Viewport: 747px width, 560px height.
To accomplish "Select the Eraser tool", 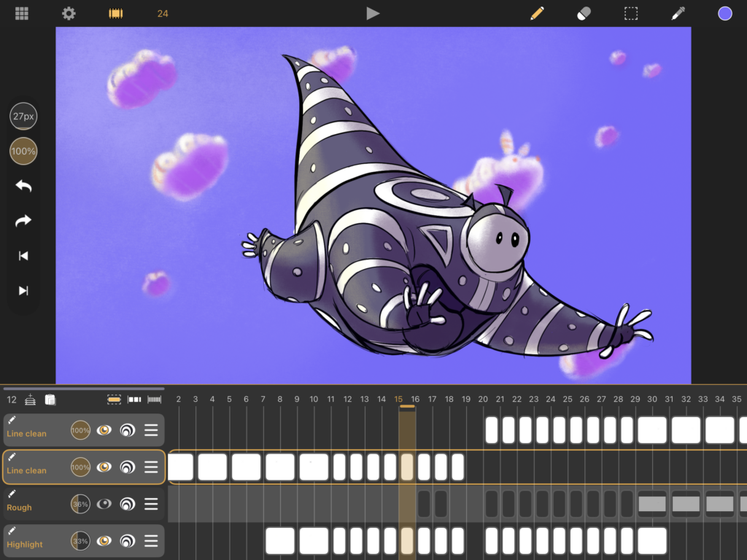I will 584,13.
